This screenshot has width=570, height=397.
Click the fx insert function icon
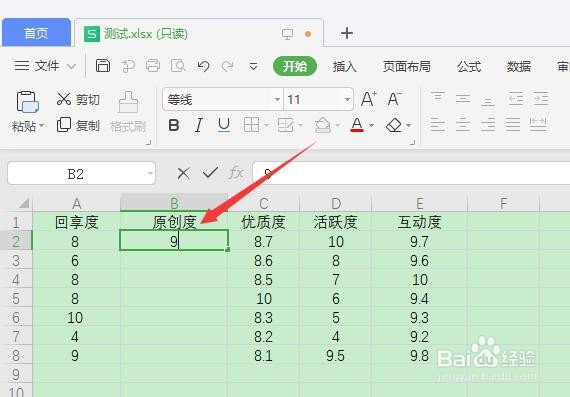(x=236, y=173)
